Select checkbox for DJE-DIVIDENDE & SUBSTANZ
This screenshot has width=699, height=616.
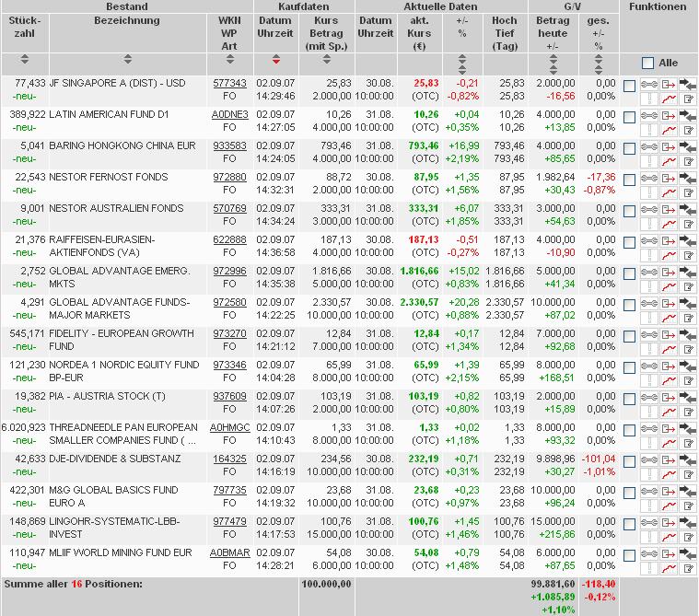(x=629, y=462)
